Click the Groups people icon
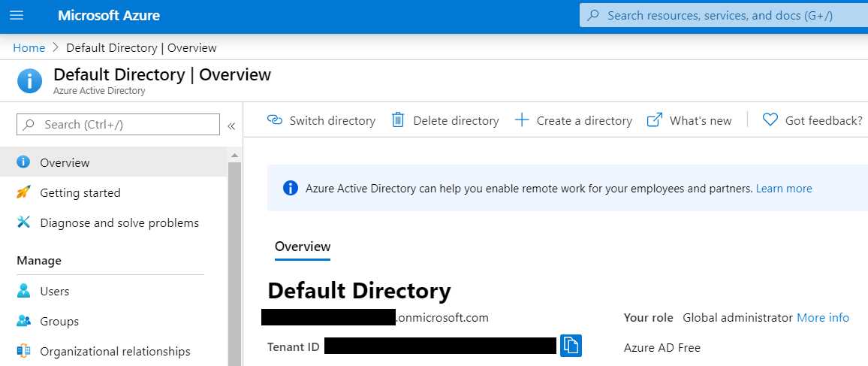 pyautogui.click(x=24, y=321)
